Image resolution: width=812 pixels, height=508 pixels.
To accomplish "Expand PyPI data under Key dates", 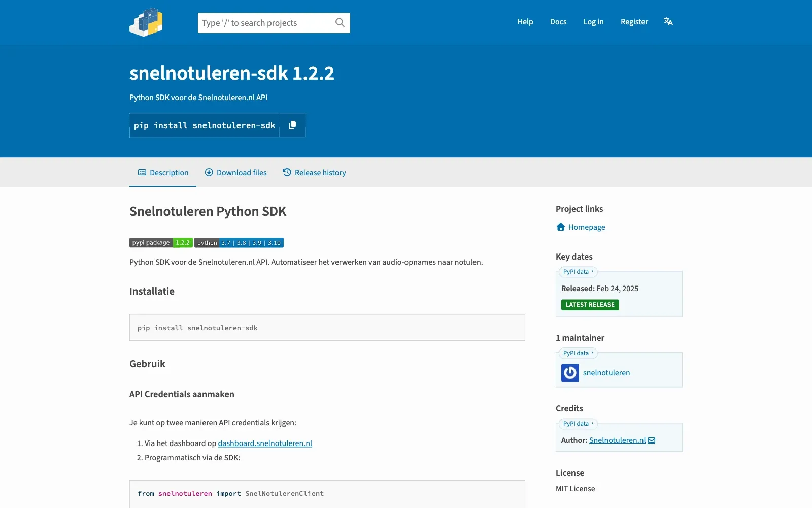I will (x=578, y=272).
